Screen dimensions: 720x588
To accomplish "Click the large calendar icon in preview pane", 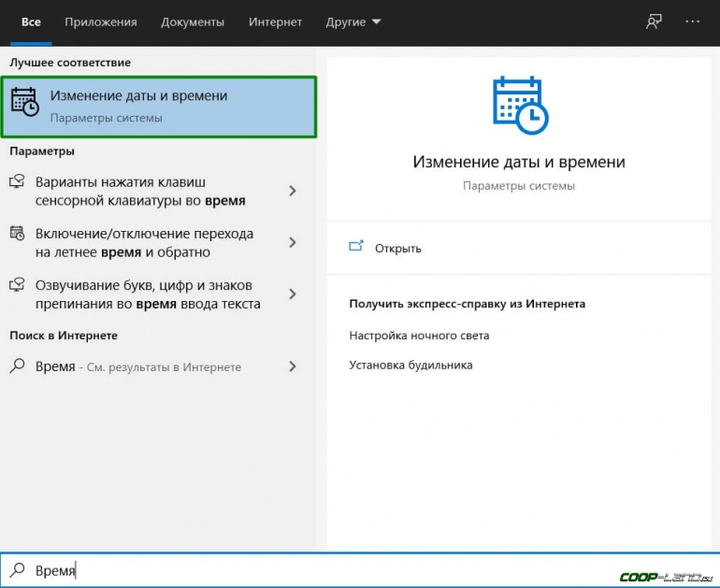I will (519, 105).
